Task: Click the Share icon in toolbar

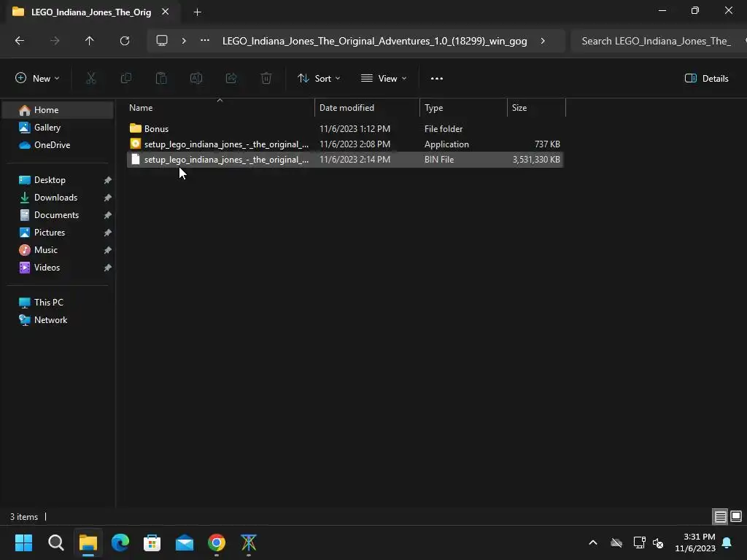Action: click(x=231, y=79)
